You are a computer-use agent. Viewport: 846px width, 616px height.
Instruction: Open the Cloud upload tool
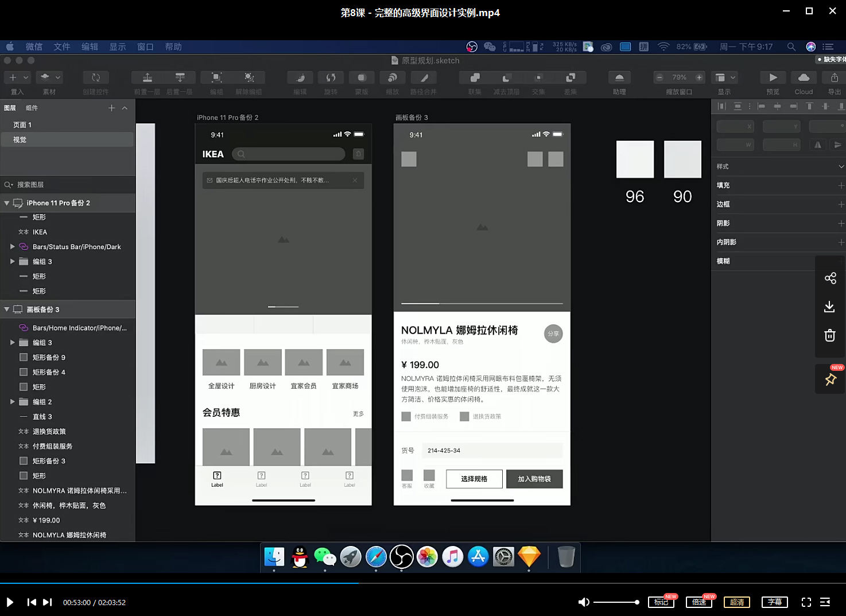point(804,78)
